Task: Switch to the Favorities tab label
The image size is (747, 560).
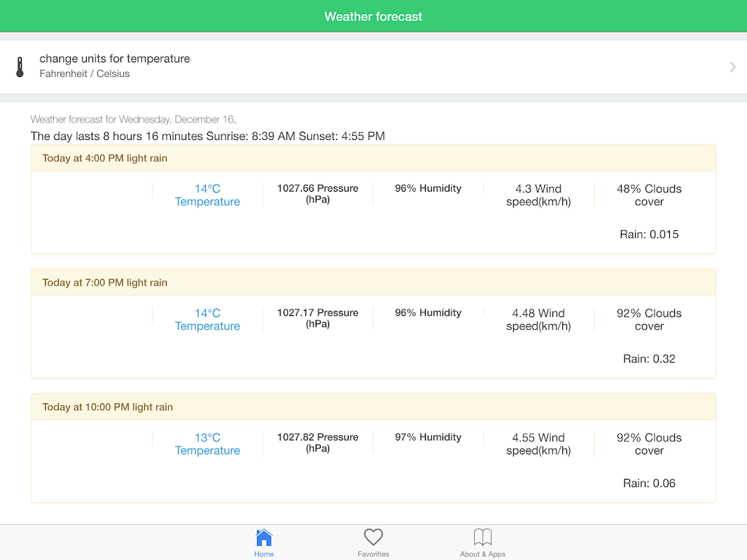Action: pos(373,554)
